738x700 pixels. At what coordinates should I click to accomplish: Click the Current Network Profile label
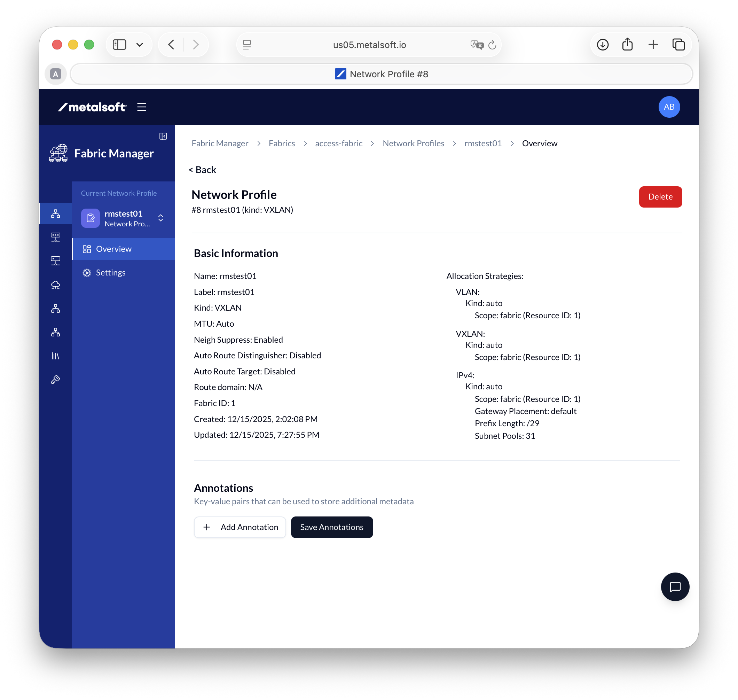[x=119, y=193]
